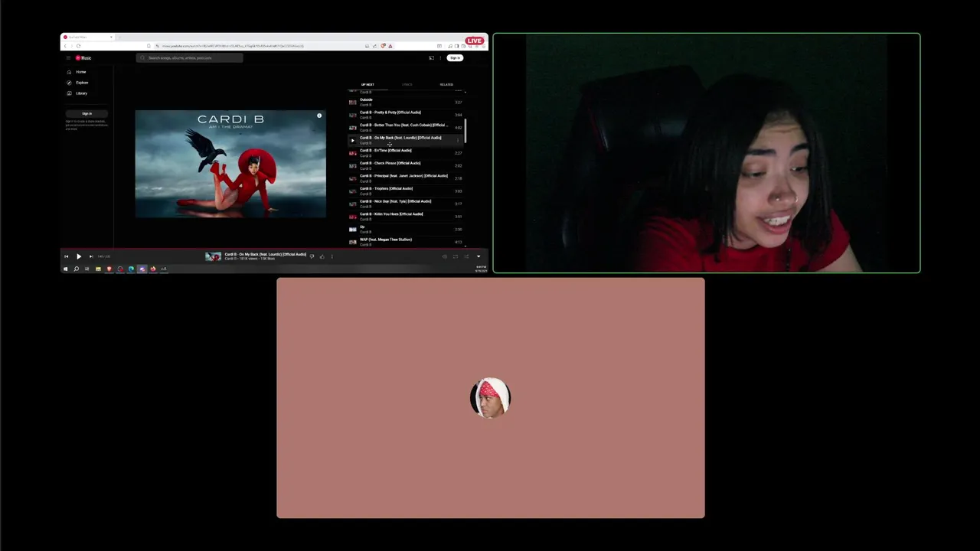Reload the browser page

[78, 46]
